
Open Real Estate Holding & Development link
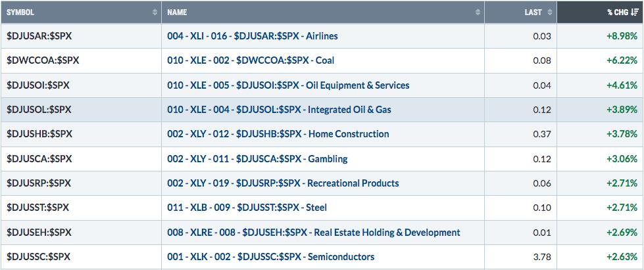tap(313, 233)
